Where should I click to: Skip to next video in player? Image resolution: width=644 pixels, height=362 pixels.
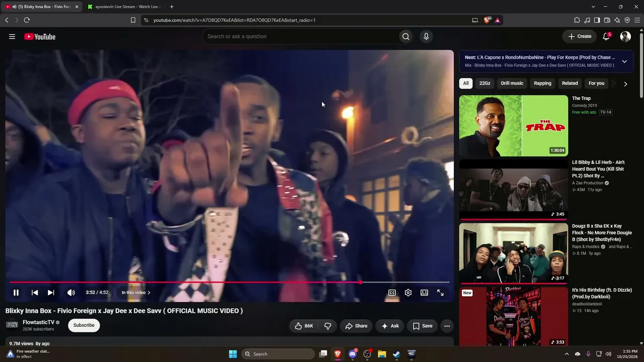(51, 293)
